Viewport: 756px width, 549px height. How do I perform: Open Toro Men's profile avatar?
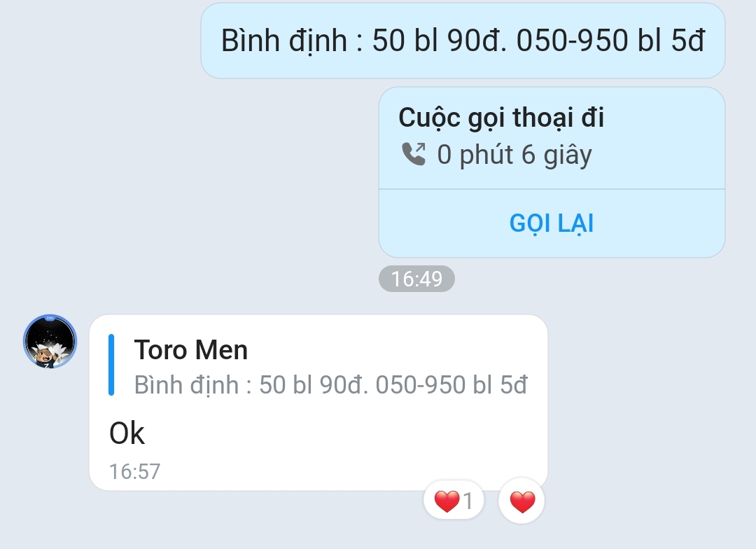click(50, 341)
